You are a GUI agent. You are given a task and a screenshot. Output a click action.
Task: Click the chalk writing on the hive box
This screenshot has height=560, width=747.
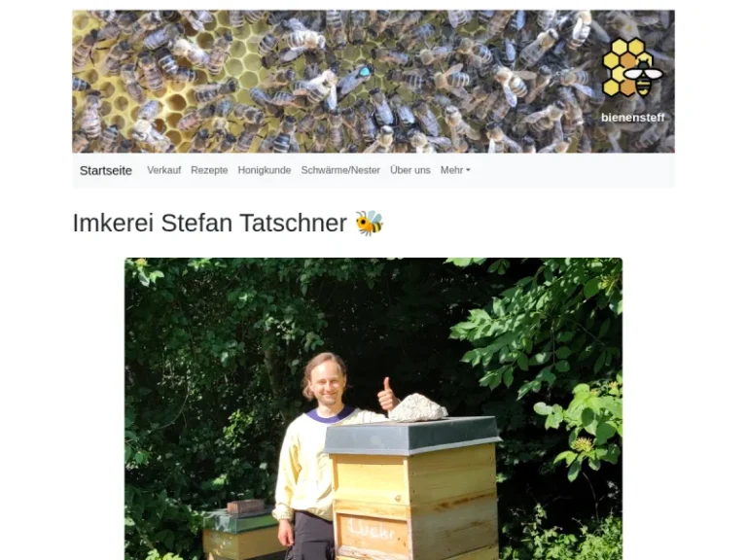(373, 529)
